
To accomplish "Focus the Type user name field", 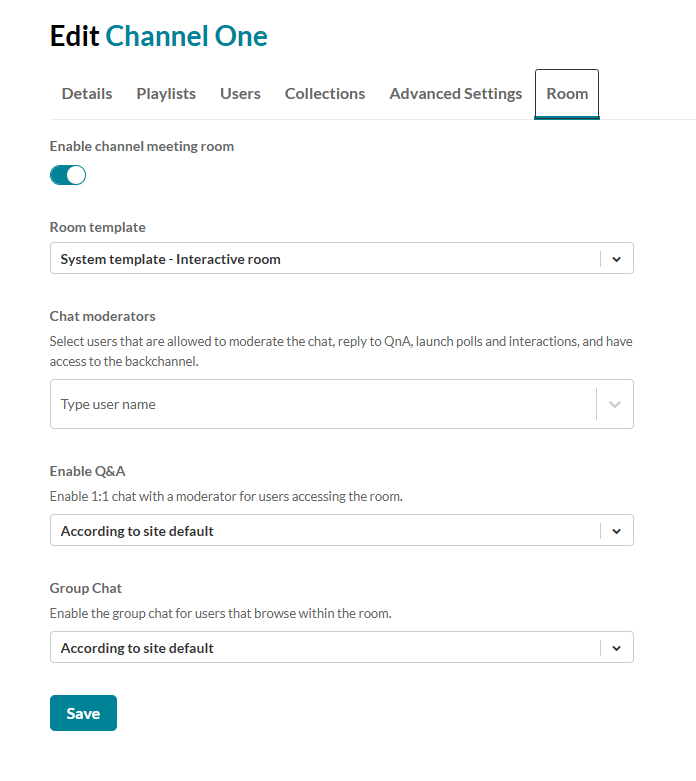I will [x=320, y=405].
